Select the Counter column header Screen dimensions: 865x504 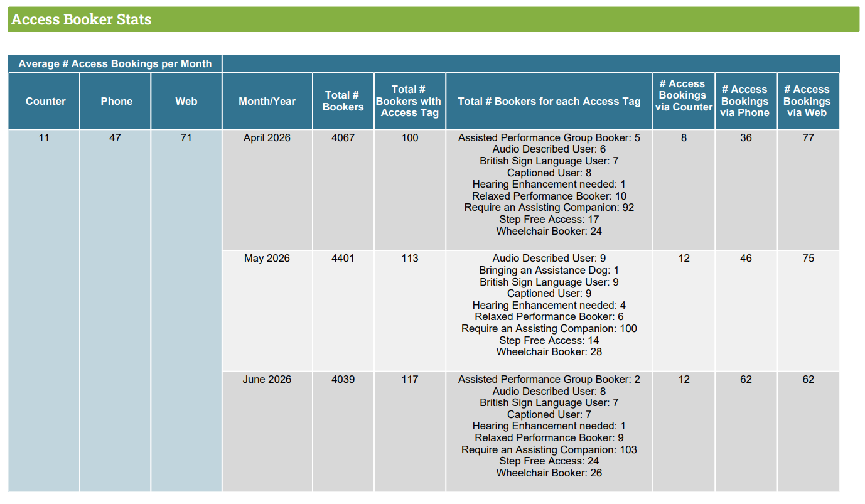(x=45, y=101)
